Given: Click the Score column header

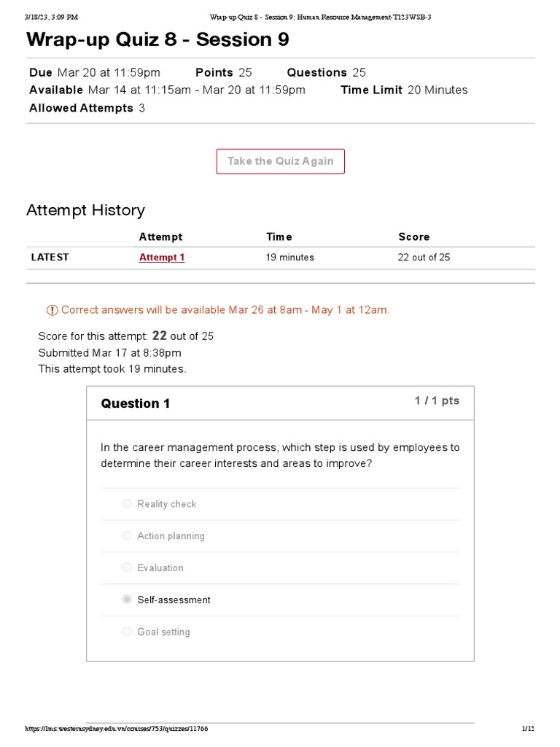Looking at the screenshot, I should point(413,237).
